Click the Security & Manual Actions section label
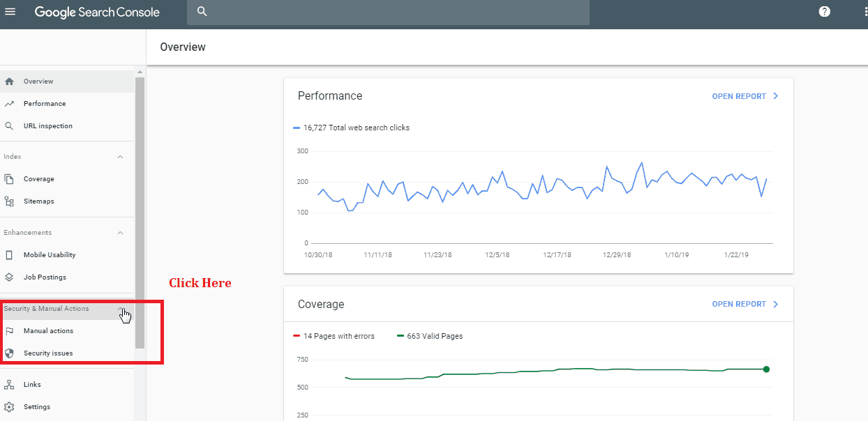 click(x=46, y=309)
